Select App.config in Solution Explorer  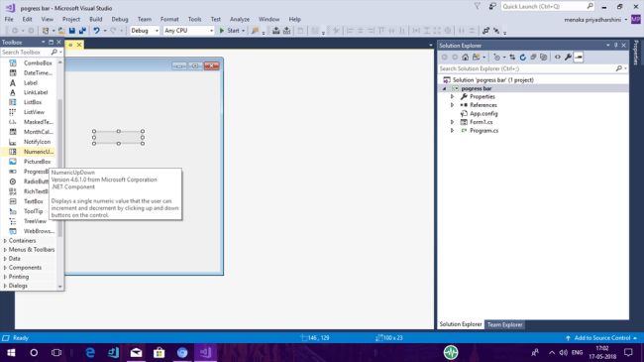coord(483,113)
